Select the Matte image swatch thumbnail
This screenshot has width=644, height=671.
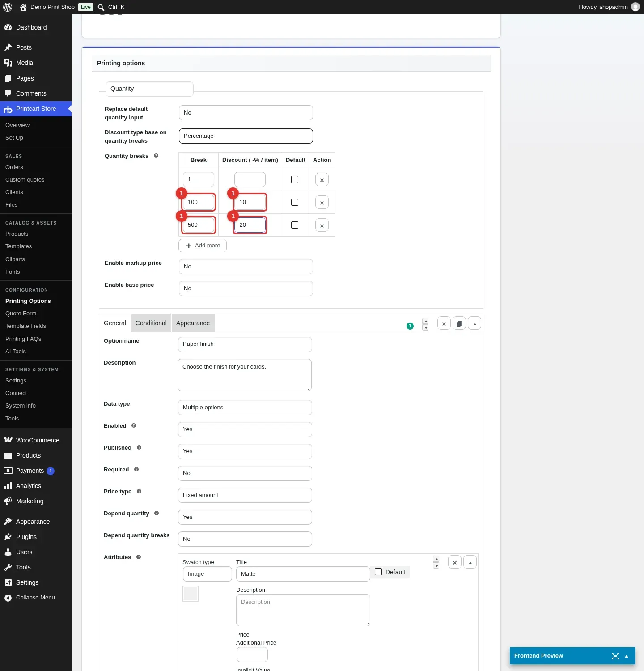[191, 594]
